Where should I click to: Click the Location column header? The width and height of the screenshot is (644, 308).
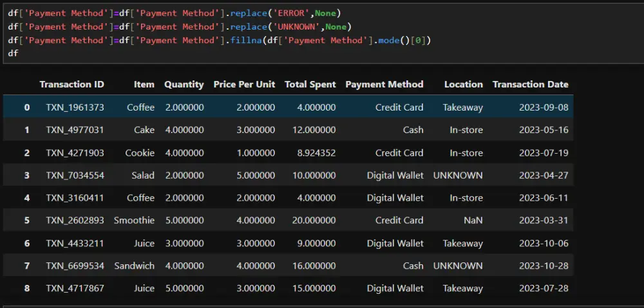point(464,84)
